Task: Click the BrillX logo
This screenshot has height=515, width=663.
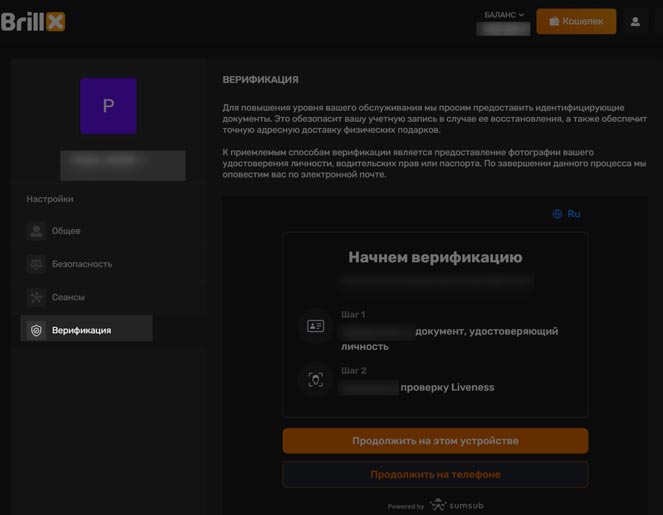Action: [33, 21]
